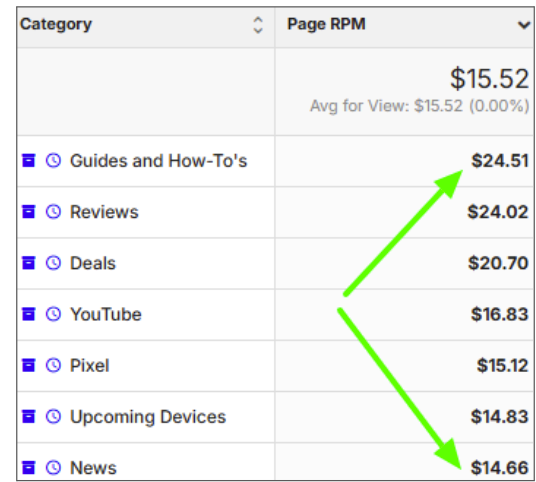
Task: Select the News category name
Action: (93, 468)
